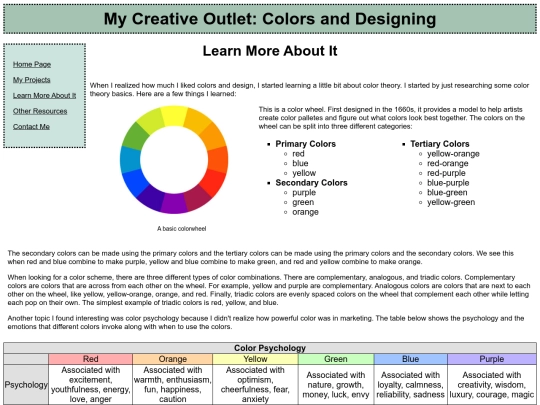Click the Red column header cell
Image resolution: width=540 pixels, height=405 pixels.
click(x=91, y=359)
